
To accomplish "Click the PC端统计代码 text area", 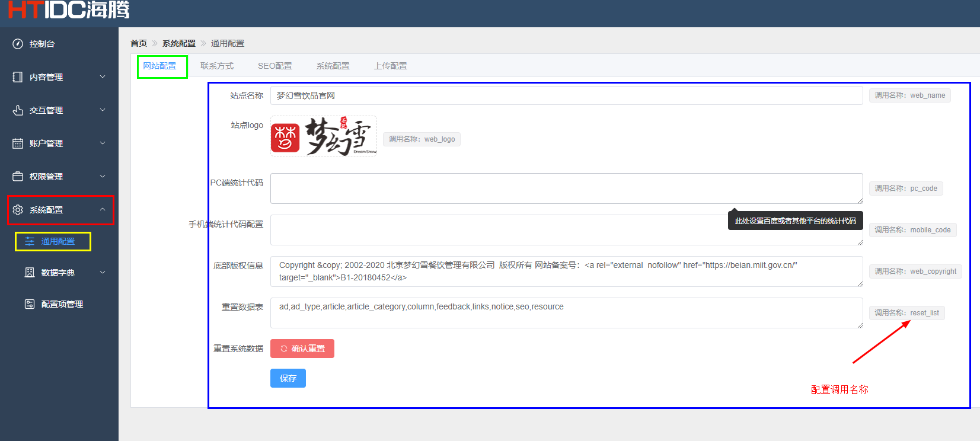I will click(567, 188).
